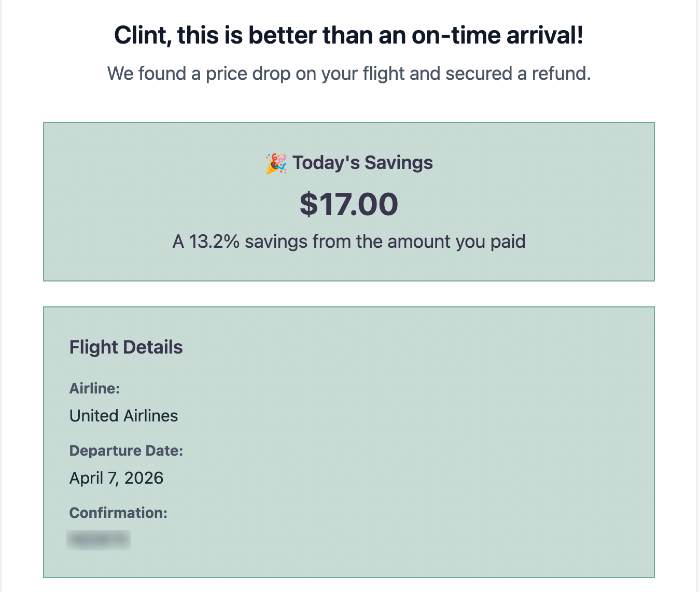This screenshot has width=700, height=592.
Task: Click the April 7, 2026 date
Action: tap(116, 478)
